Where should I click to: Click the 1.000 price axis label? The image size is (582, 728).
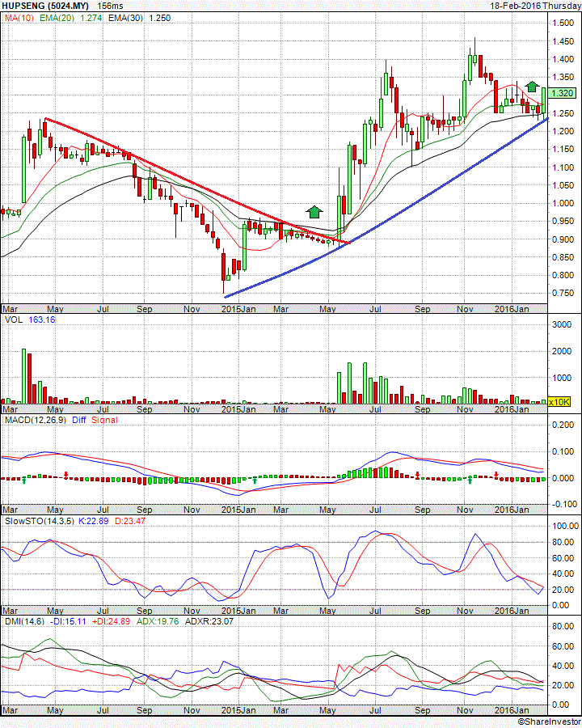(x=563, y=203)
